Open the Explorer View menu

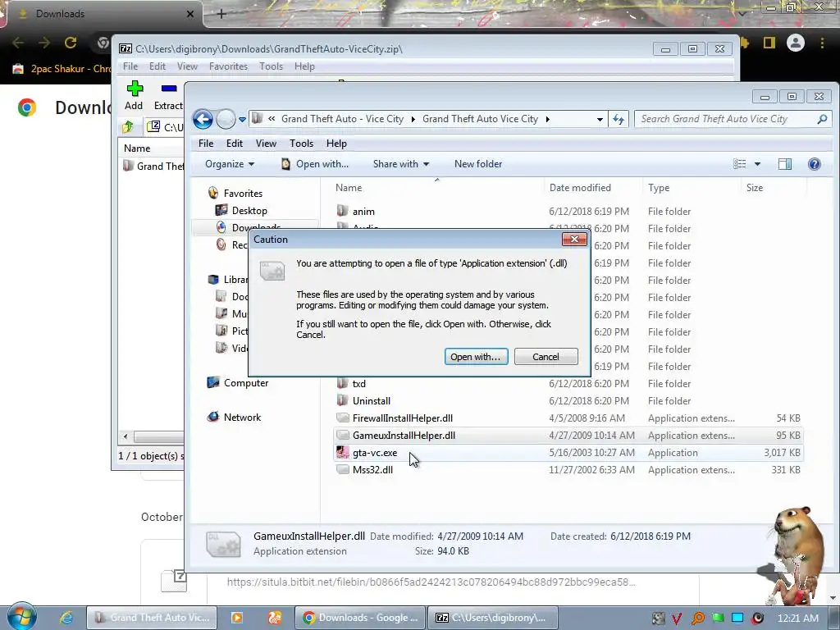click(266, 144)
